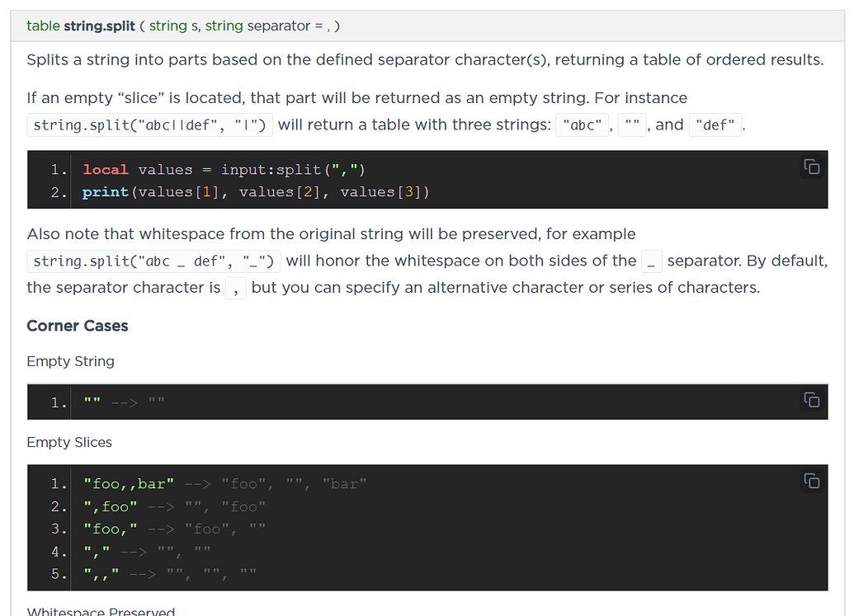The image size is (854, 616).
Task: Select the Empty Slices subsection label
Action: tap(69, 443)
